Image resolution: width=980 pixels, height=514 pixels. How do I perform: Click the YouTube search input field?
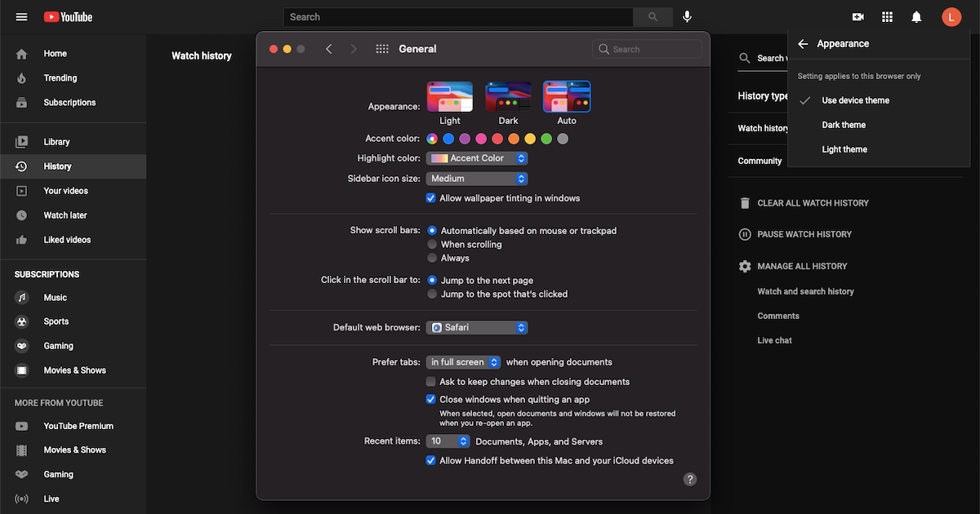click(x=457, y=16)
